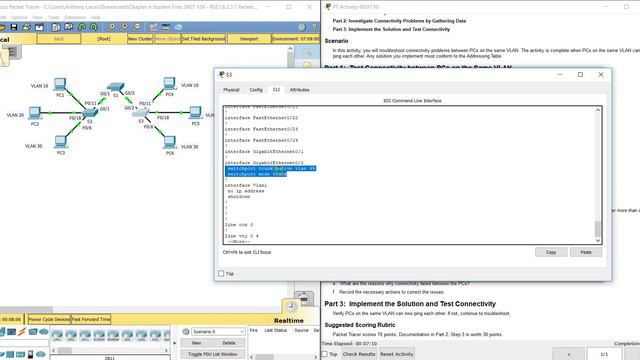The height and width of the screenshot is (360, 640).
Task: Click the Reset Activity button
Action: point(397,354)
